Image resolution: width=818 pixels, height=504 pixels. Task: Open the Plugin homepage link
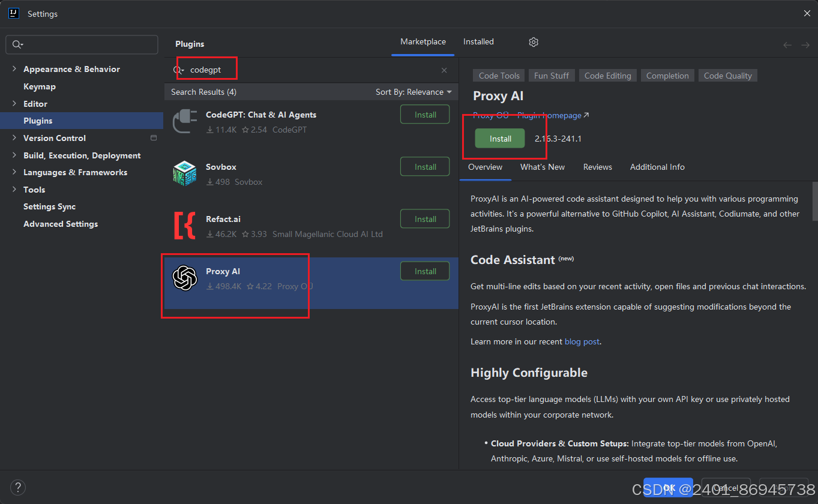tap(553, 115)
